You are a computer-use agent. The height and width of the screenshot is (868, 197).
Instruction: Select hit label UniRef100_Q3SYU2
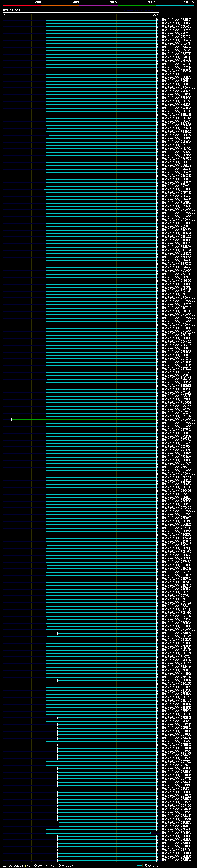(177, 416)
